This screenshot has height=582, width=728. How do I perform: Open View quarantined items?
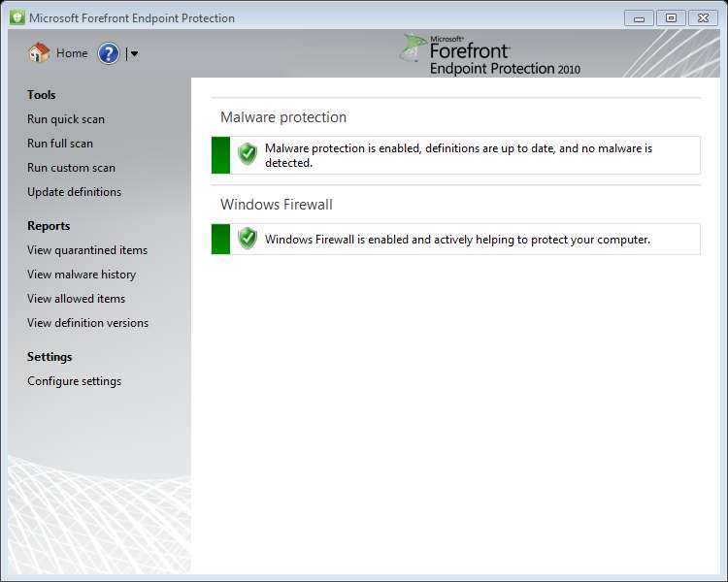(87, 250)
